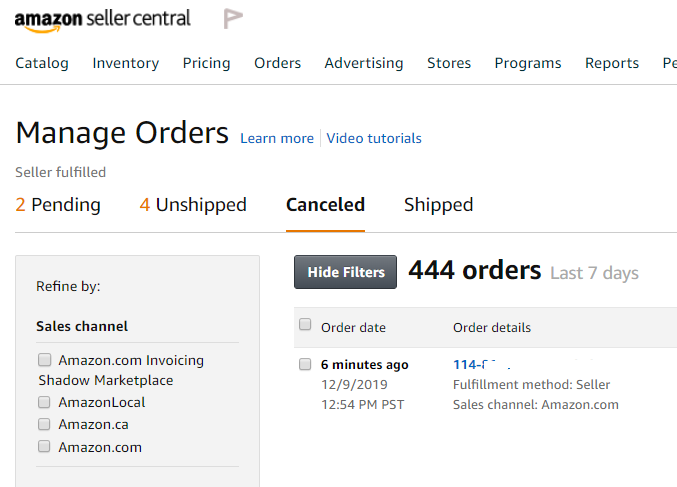Open the Catalog menu
The image size is (677, 487).
(42, 63)
